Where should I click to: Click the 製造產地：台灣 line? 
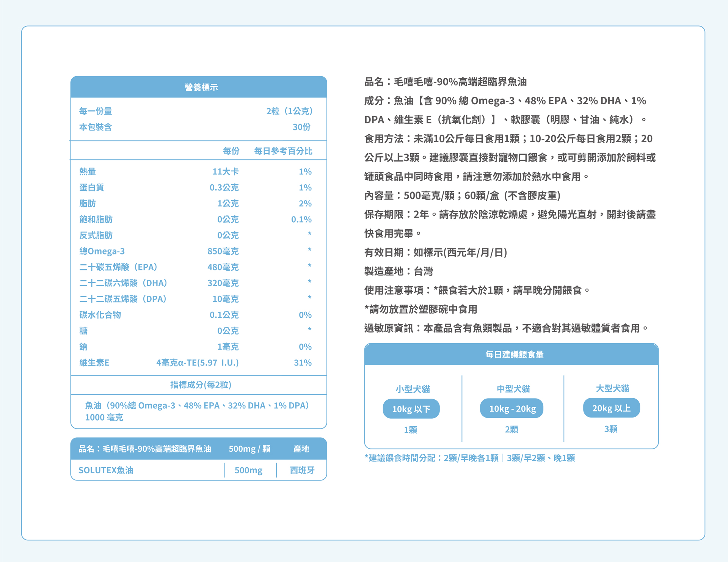pyautogui.click(x=399, y=272)
